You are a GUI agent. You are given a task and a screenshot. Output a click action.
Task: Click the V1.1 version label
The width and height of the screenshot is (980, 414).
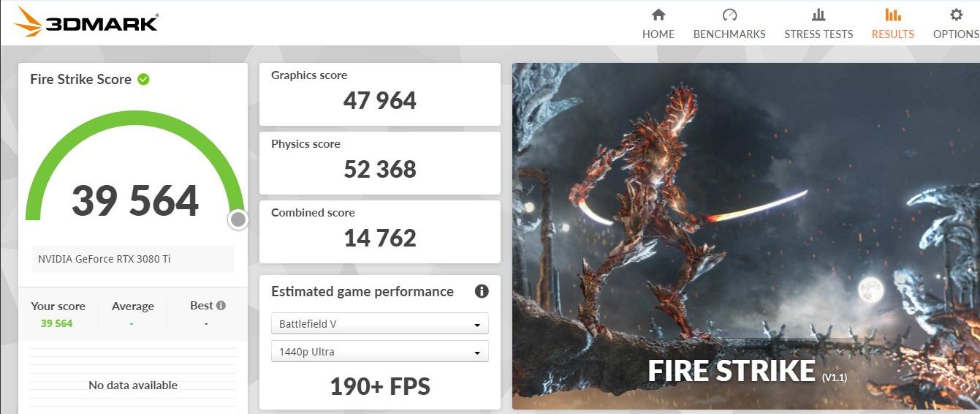(x=834, y=378)
